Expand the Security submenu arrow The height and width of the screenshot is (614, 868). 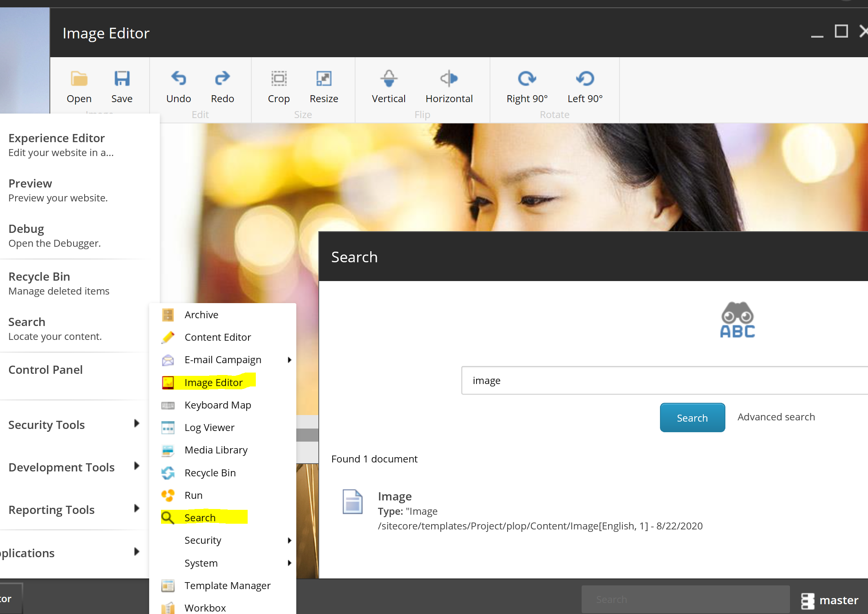point(289,540)
